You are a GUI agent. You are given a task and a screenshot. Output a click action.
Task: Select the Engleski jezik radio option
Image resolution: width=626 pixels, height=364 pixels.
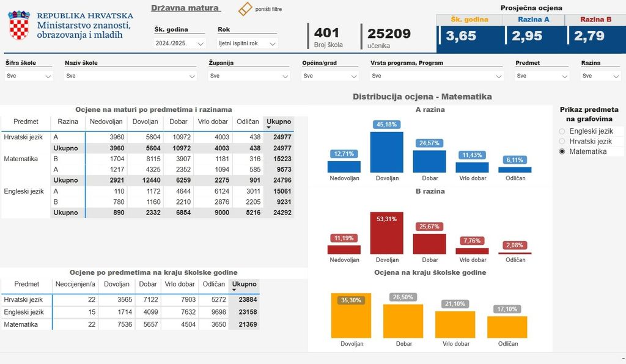click(562, 131)
